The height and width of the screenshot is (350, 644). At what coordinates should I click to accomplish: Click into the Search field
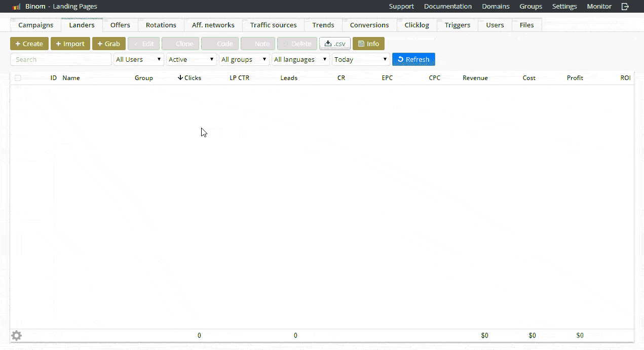(61, 59)
